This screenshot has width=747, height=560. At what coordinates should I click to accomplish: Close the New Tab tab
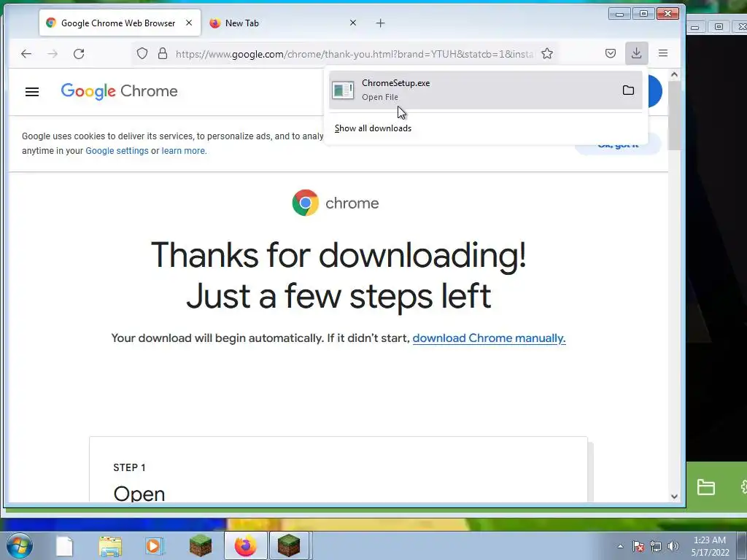[x=353, y=23]
